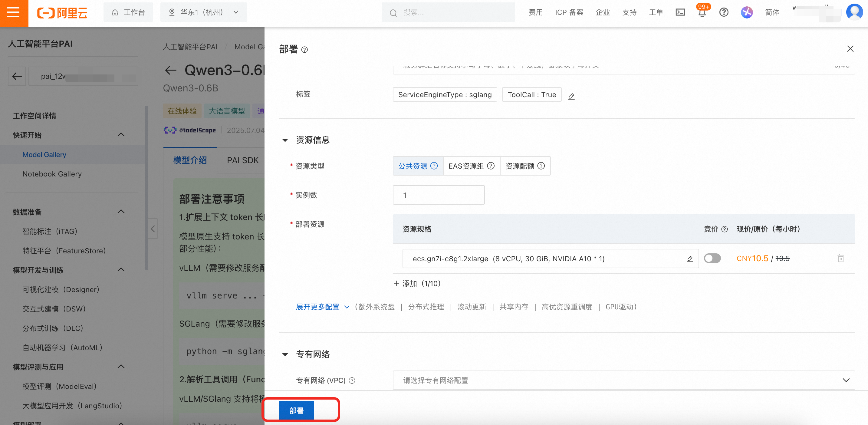Delete the resource spec row with trash icon
This screenshot has width=868, height=425.
[840, 258]
